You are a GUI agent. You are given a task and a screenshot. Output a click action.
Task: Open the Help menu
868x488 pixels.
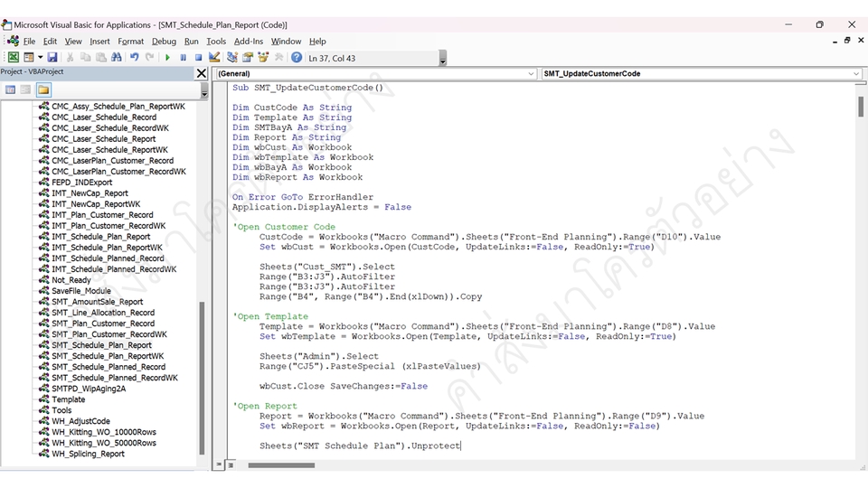point(317,42)
